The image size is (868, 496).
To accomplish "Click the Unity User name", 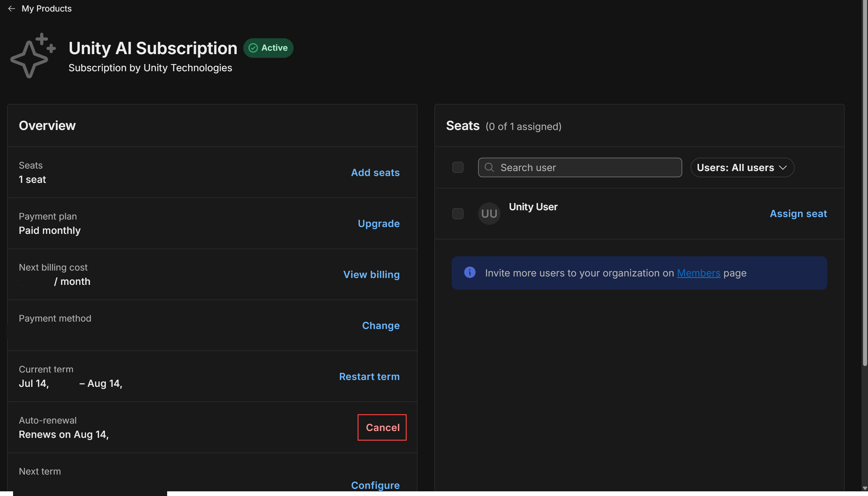I will [x=533, y=207].
